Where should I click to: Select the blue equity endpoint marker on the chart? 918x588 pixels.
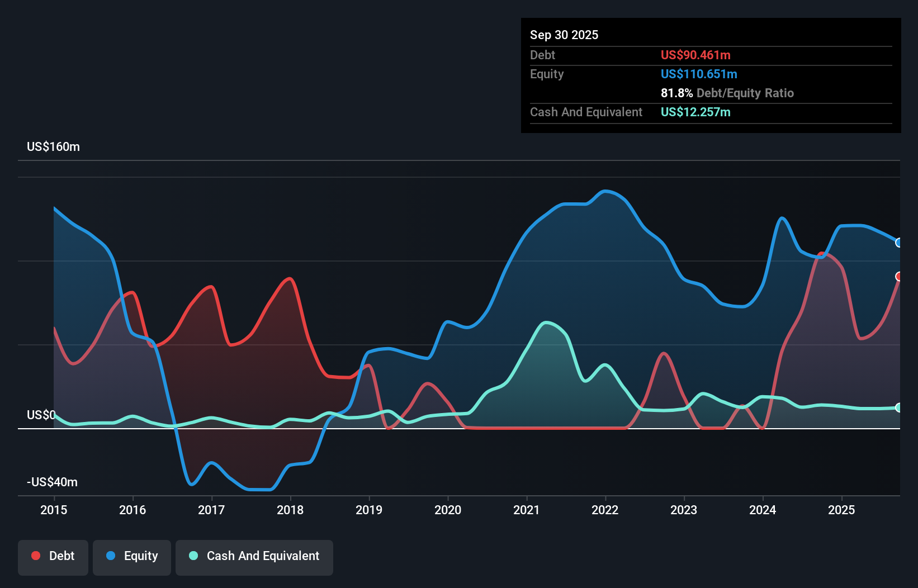point(898,243)
